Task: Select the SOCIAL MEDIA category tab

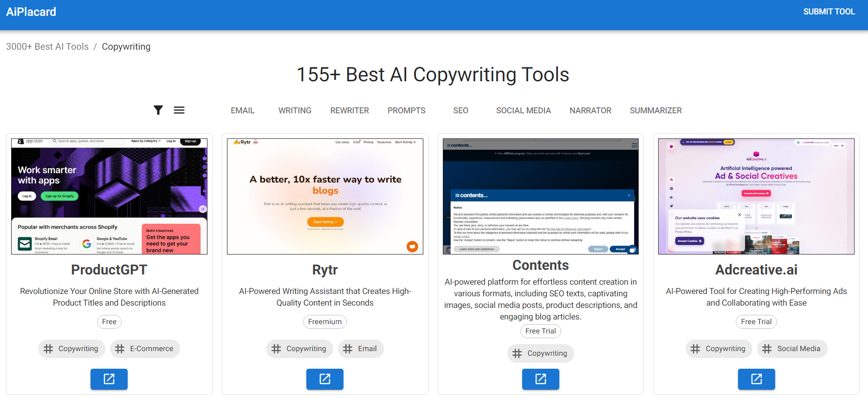Action: [x=524, y=111]
